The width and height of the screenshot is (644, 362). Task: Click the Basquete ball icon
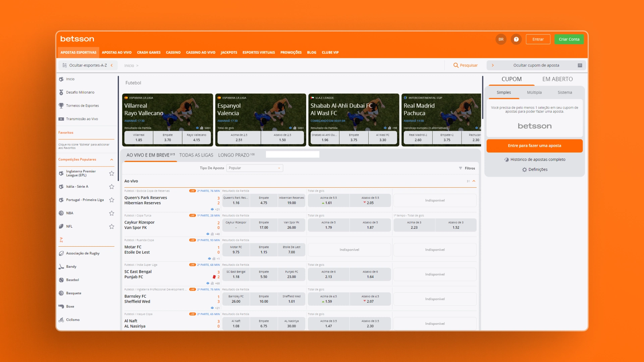click(x=61, y=293)
